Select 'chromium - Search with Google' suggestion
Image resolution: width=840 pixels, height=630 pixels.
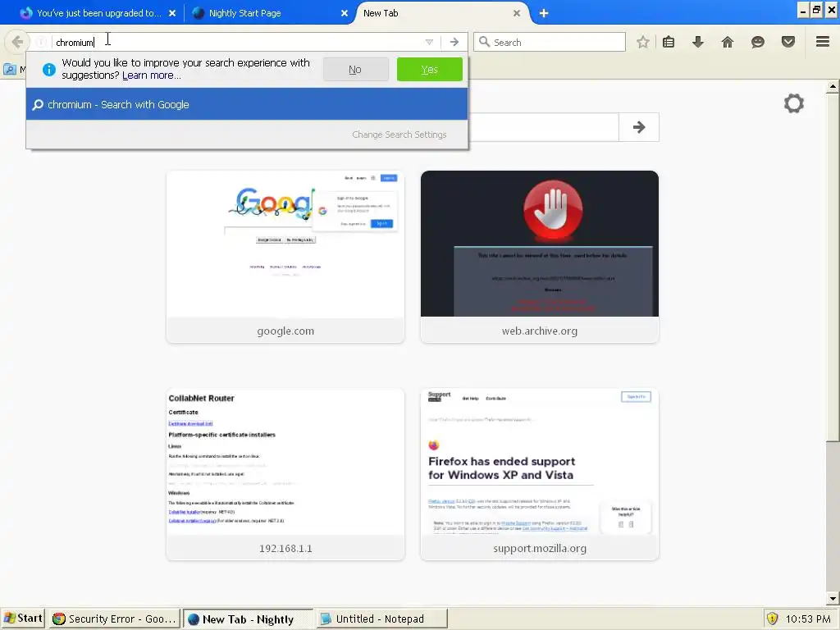click(247, 104)
